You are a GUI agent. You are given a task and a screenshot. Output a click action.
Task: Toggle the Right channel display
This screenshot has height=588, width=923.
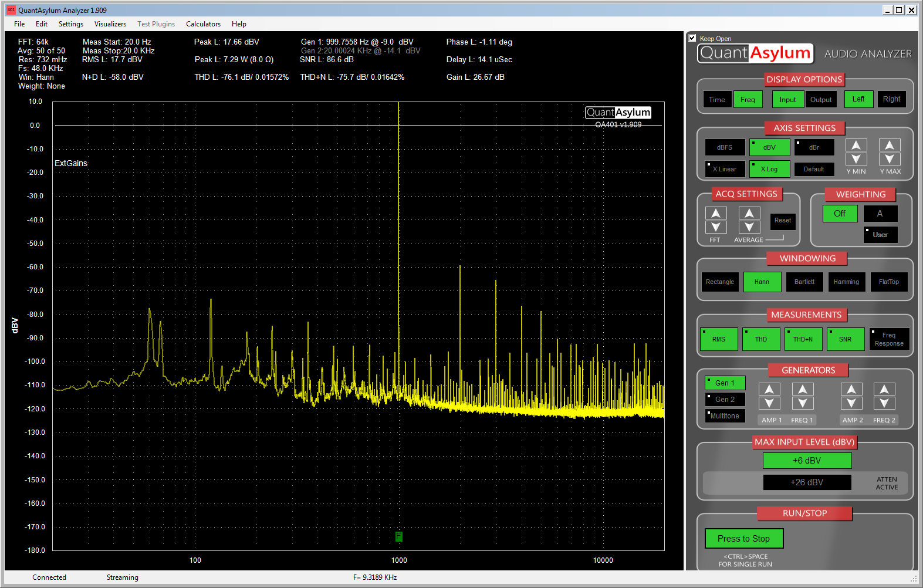pyautogui.click(x=892, y=99)
